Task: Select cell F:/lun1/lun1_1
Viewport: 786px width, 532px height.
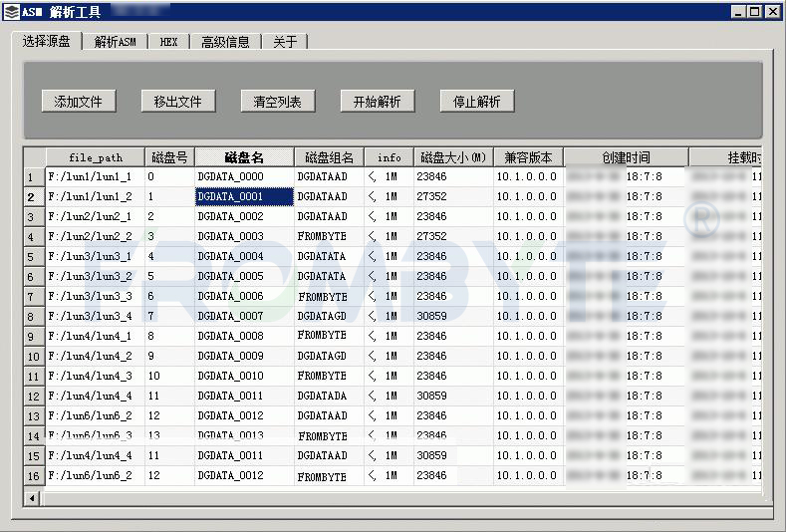Action: (96, 176)
